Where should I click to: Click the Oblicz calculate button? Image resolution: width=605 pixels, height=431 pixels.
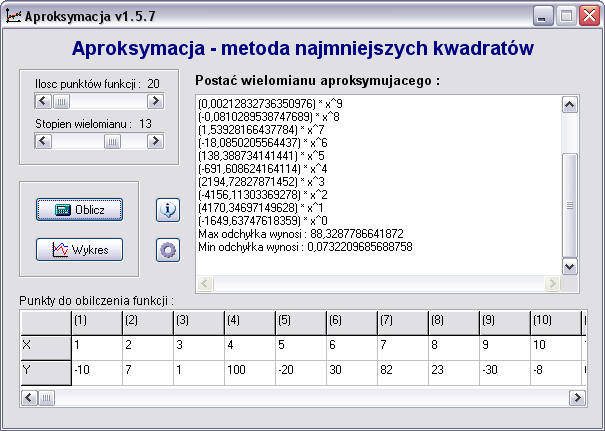click(78, 210)
